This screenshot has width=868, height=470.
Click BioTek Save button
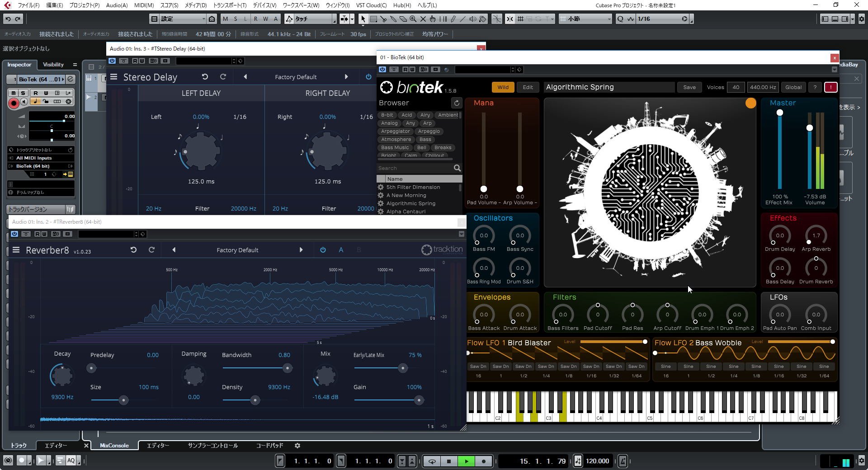(689, 87)
